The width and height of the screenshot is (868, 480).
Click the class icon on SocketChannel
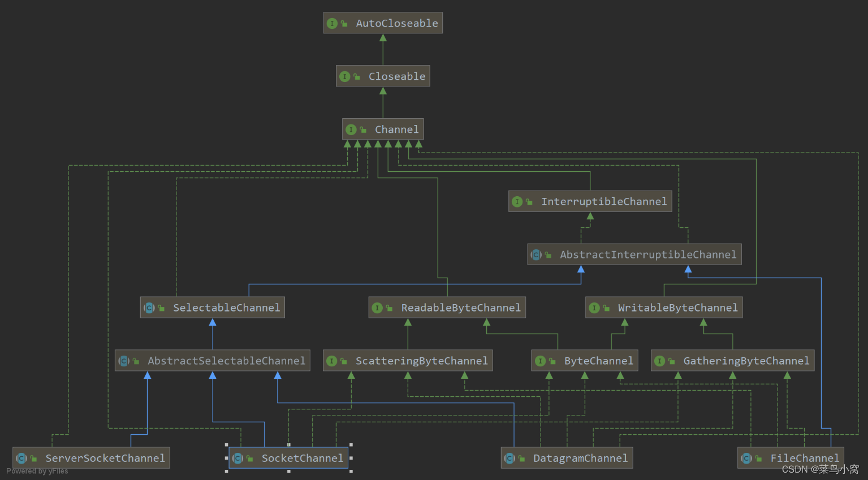tap(237, 458)
